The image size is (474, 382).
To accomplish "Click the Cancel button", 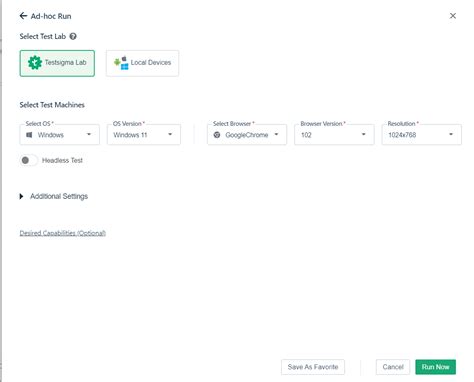I will click(x=393, y=367).
